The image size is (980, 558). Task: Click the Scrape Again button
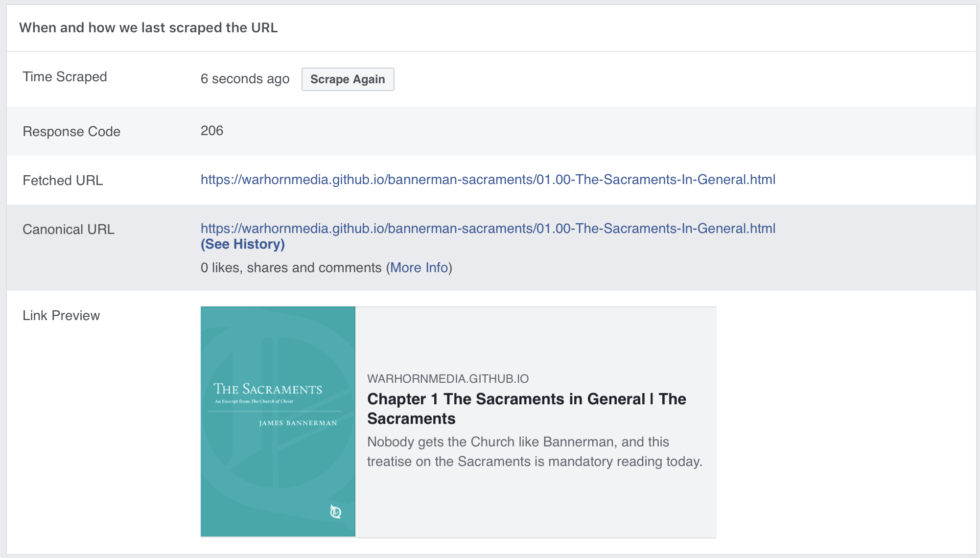(348, 79)
